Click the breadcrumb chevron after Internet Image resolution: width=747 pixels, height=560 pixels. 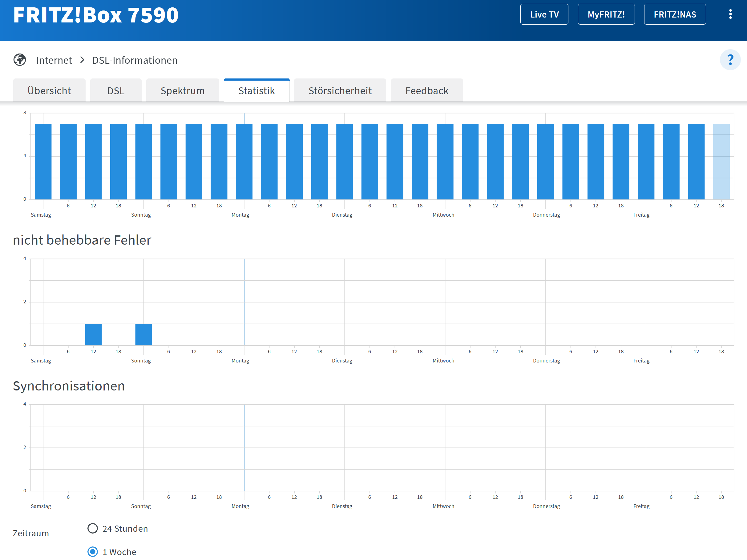(82, 60)
